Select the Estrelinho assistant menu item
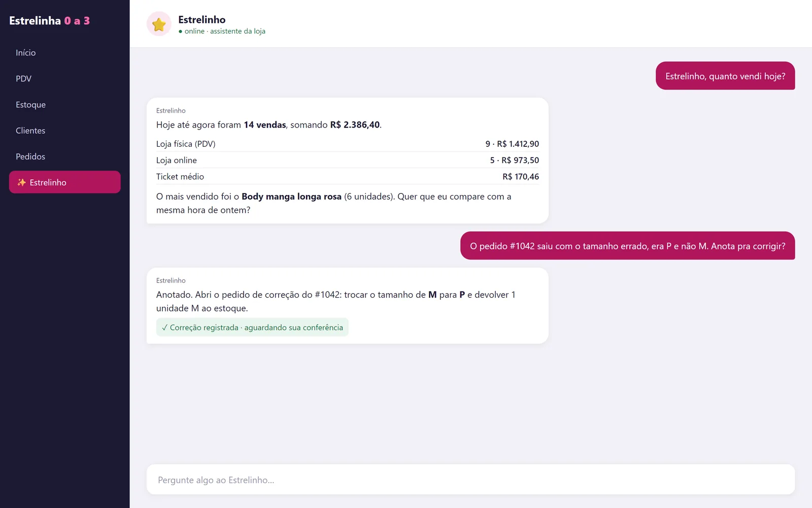The width and height of the screenshot is (812, 508). (x=64, y=182)
